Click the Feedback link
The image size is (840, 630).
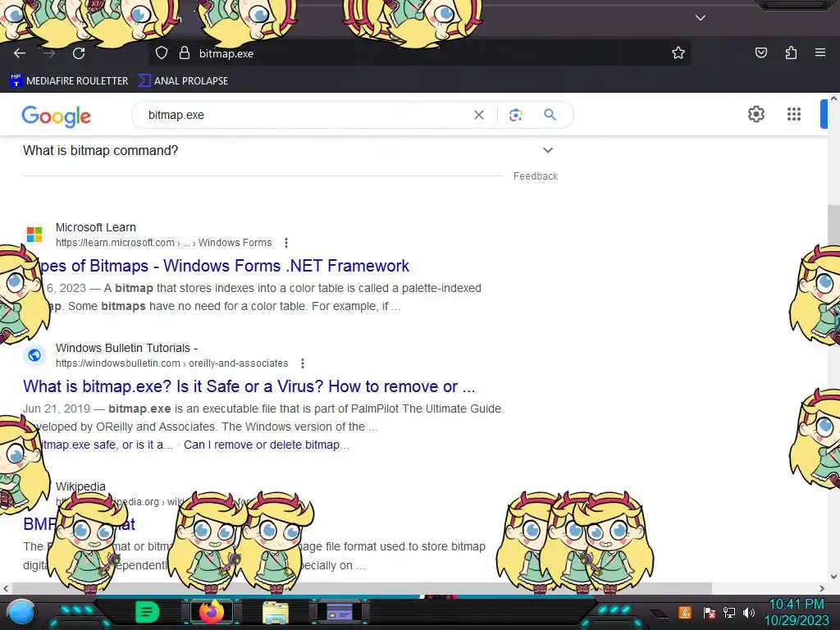pyautogui.click(x=535, y=176)
